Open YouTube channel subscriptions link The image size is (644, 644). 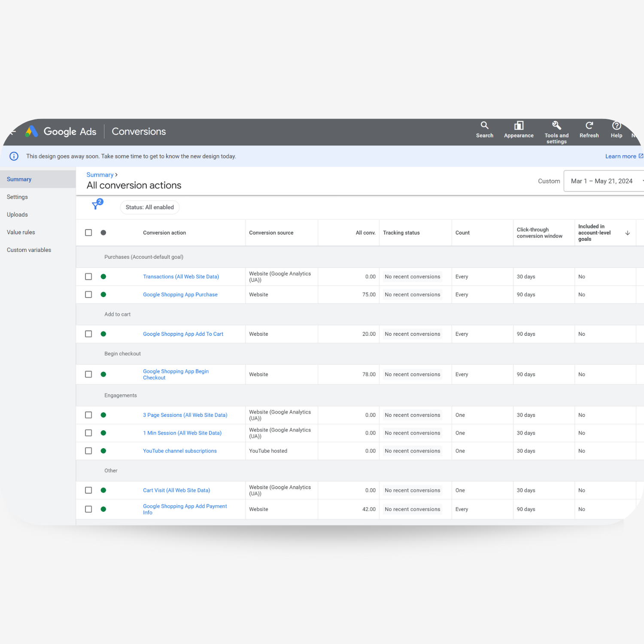point(180,451)
